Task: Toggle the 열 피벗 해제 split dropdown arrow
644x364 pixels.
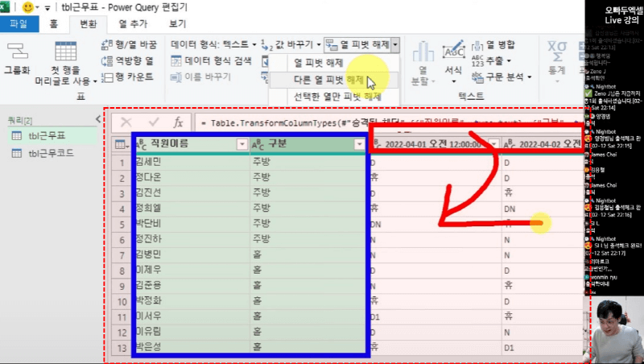Action: coord(395,44)
